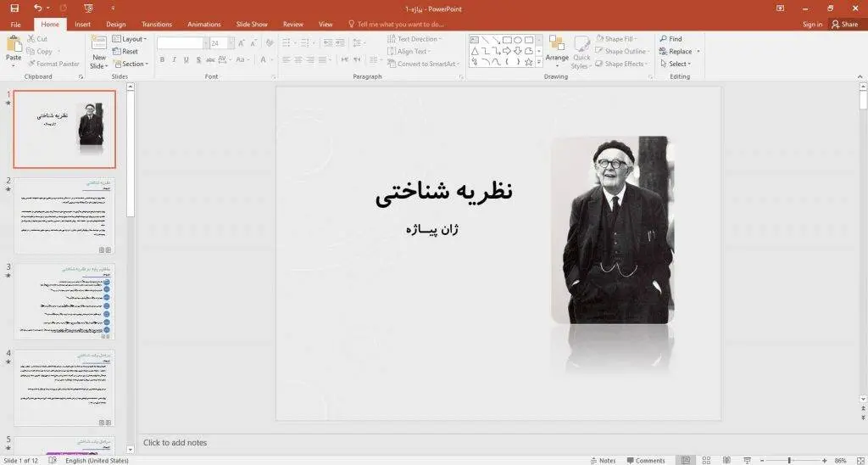Center the paragraph text
Screen dimensions: 868x465
[298, 60]
